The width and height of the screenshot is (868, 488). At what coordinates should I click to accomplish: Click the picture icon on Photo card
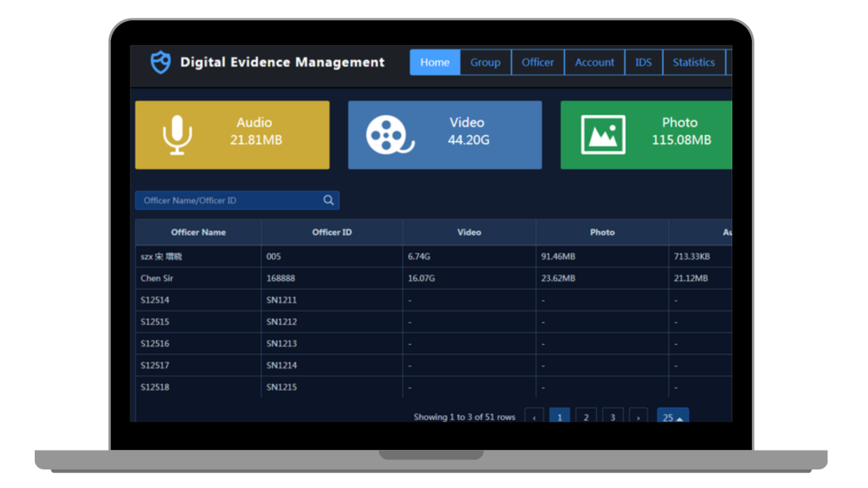click(x=603, y=135)
